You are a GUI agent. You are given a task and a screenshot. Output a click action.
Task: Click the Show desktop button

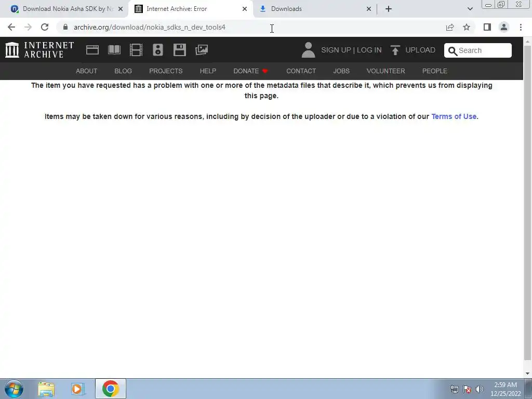[528, 389]
